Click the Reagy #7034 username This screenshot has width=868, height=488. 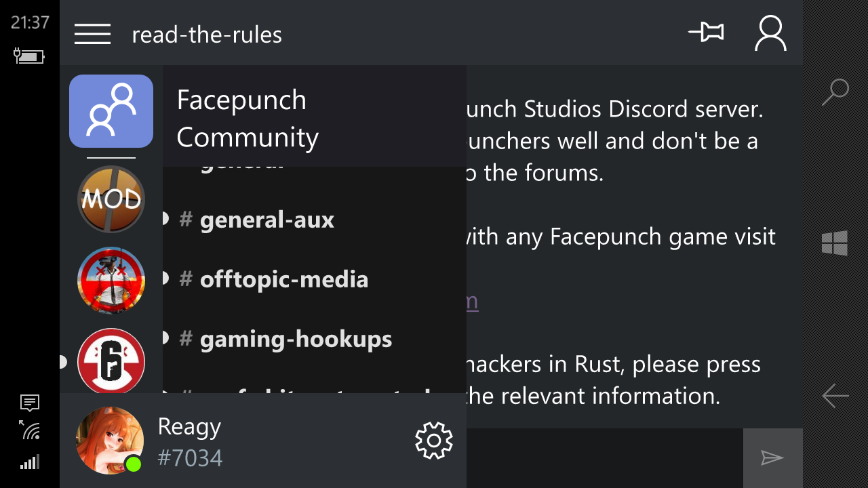[x=190, y=442]
